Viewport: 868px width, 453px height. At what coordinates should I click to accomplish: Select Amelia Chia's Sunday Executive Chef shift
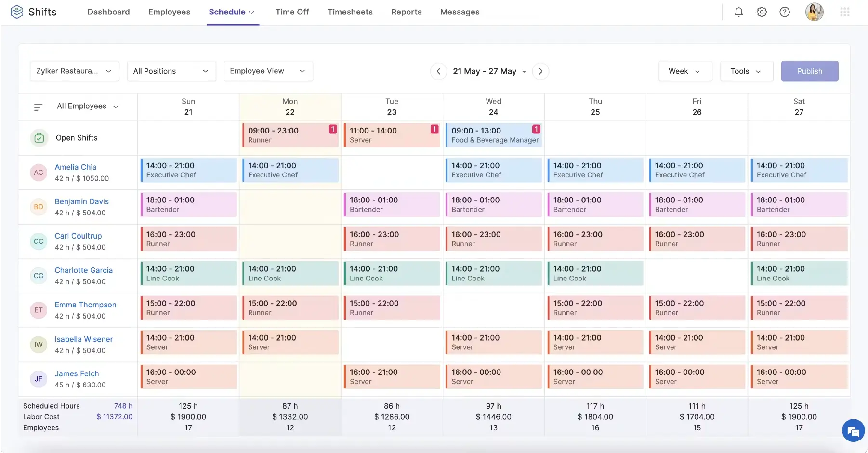188,170
